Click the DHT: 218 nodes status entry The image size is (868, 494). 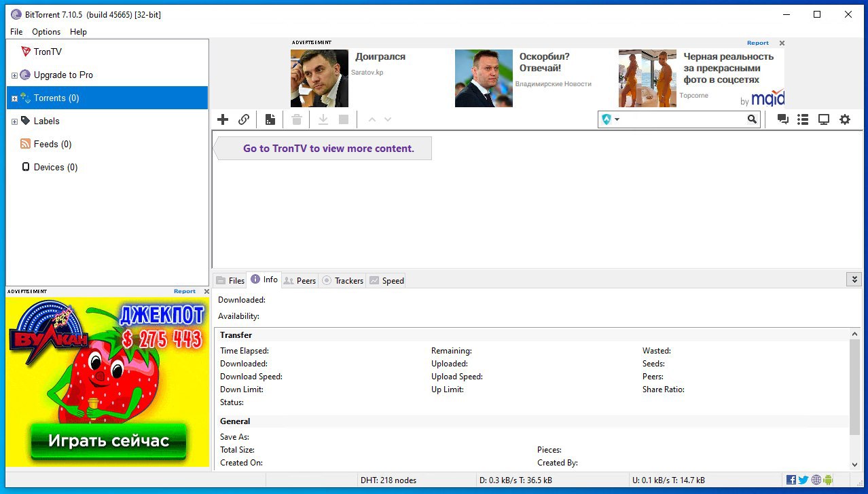(388, 480)
